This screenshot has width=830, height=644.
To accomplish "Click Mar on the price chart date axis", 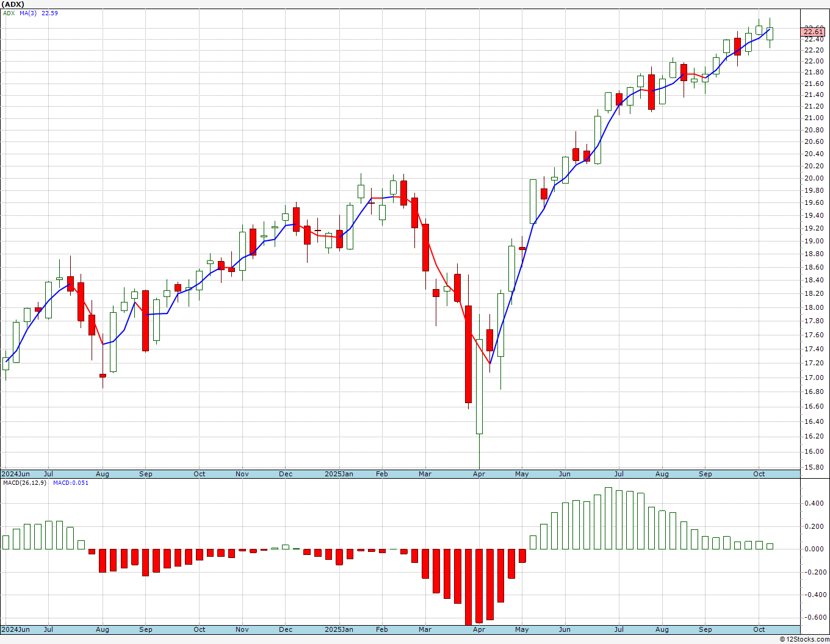I will 425,474.
